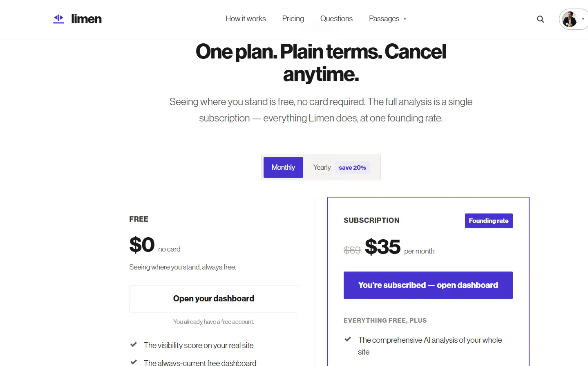
Task: Click the Founding rate badge
Action: click(x=489, y=221)
